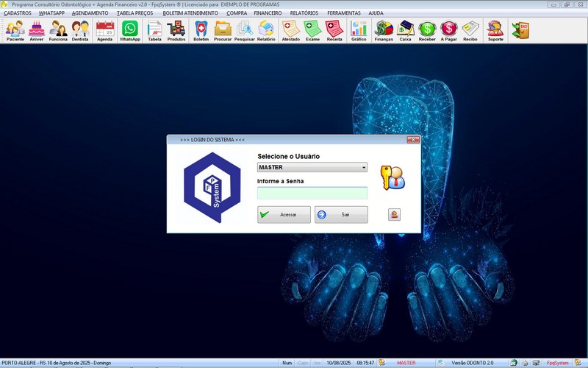This screenshot has height=368, width=588.
Task: Open the Boletim toolbar icon
Action: tap(201, 30)
